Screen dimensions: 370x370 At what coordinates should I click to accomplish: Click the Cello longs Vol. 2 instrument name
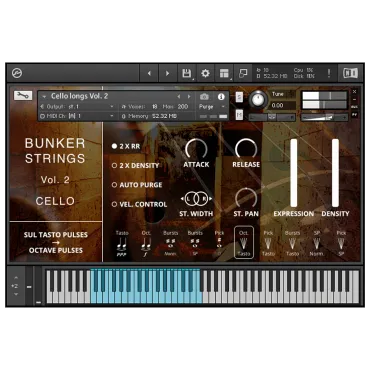[79, 96]
